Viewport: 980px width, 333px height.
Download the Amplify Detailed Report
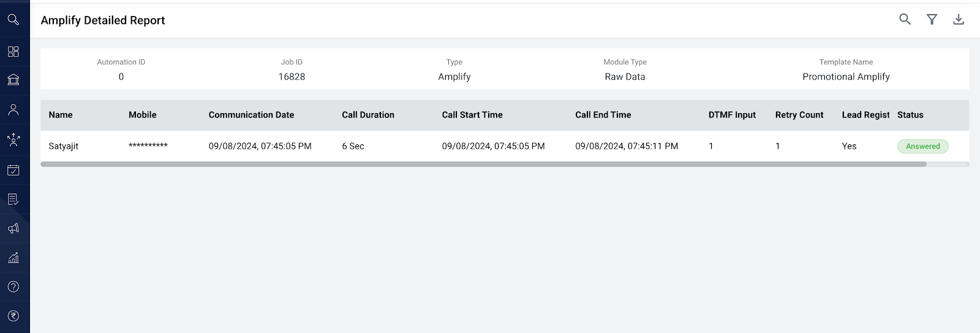959,20
